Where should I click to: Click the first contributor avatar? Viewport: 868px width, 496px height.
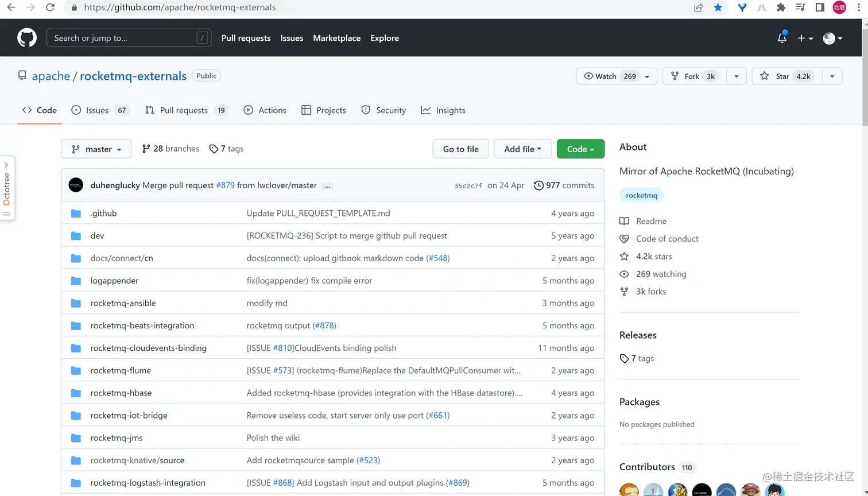[x=629, y=490]
